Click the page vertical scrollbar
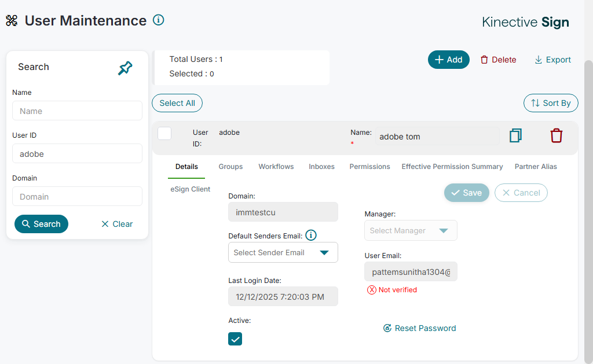The height and width of the screenshot is (364, 593). point(588,203)
